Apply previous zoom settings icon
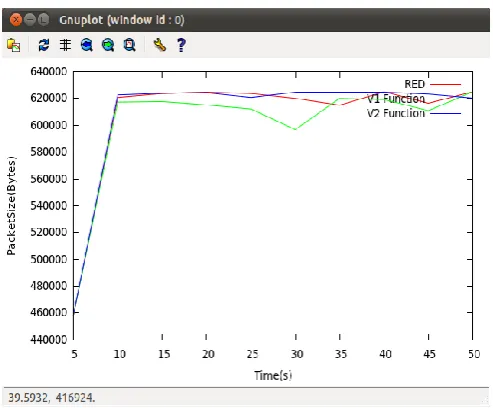The image size is (493, 408). [87, 45]
